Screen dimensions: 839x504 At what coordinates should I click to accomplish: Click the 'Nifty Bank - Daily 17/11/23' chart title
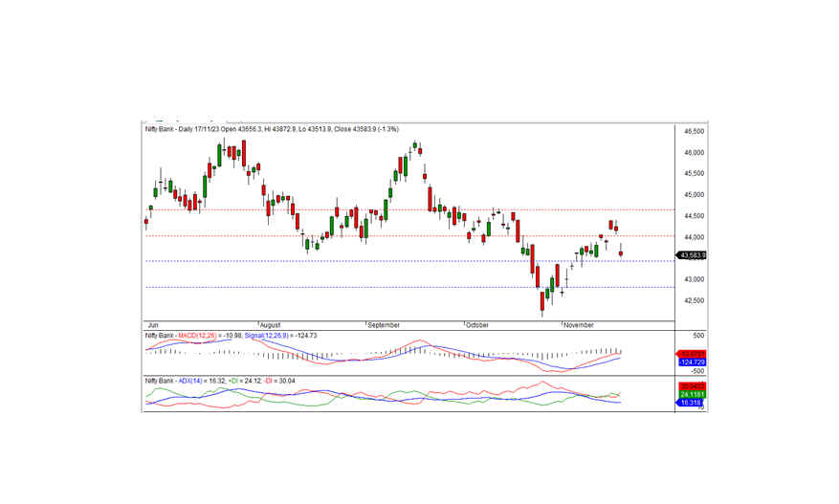[x=183, y=129]
